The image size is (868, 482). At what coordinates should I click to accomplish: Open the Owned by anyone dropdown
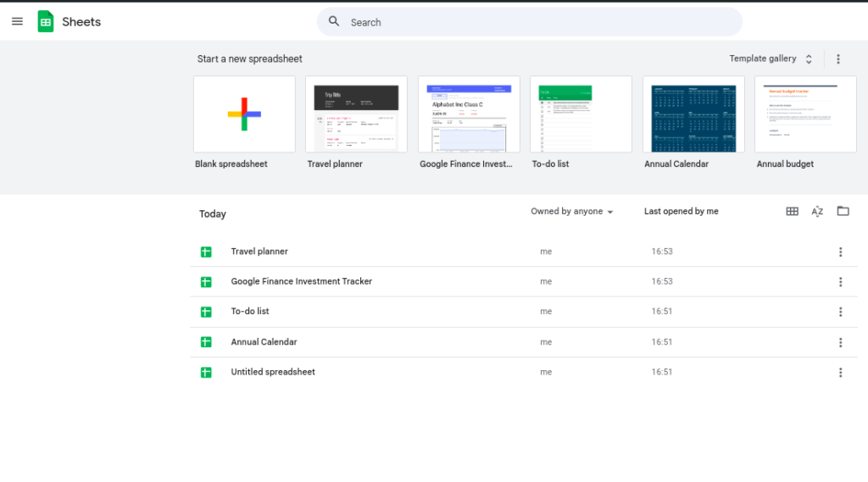coord(572,212)
